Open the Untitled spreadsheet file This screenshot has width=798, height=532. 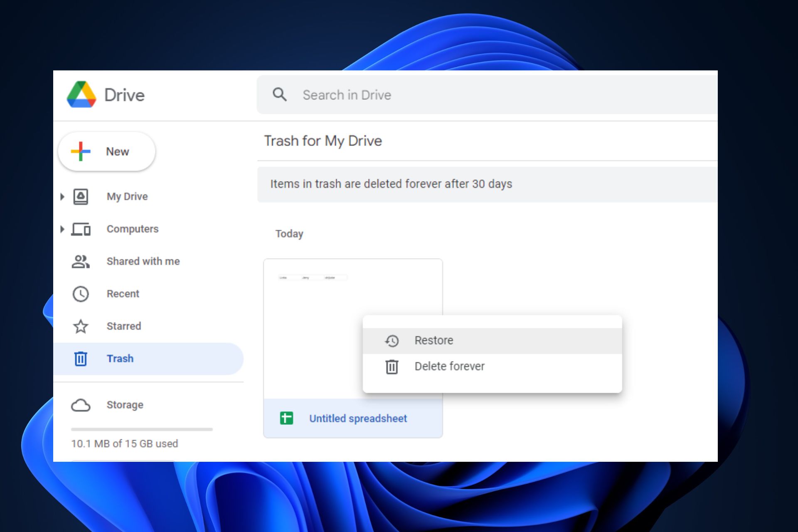pyautogui.click(x=356, y=417)
